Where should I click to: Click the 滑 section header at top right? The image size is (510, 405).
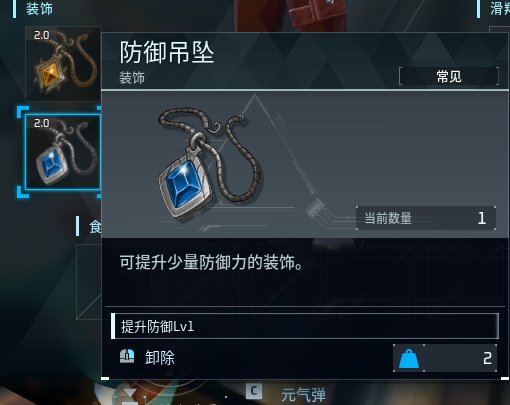[499, 8]
